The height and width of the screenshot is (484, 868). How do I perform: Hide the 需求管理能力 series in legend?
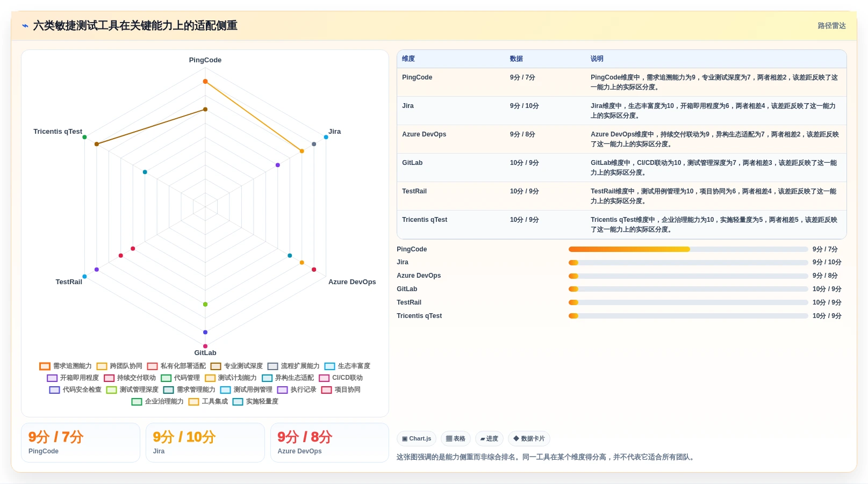[x=189, y=389]
